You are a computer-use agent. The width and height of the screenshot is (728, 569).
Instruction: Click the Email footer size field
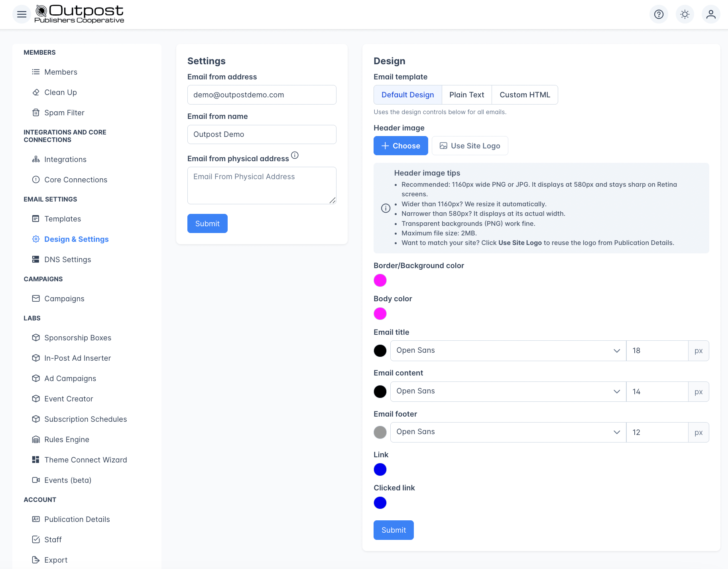pos(657,432)
